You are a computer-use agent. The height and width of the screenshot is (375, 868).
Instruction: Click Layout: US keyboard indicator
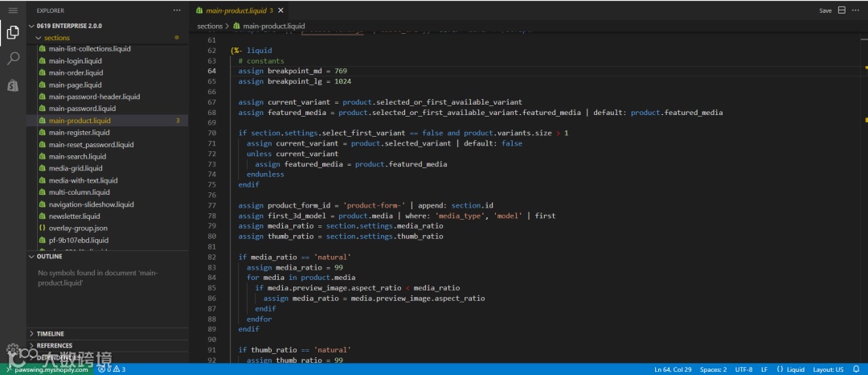click(x=828, y=369)
